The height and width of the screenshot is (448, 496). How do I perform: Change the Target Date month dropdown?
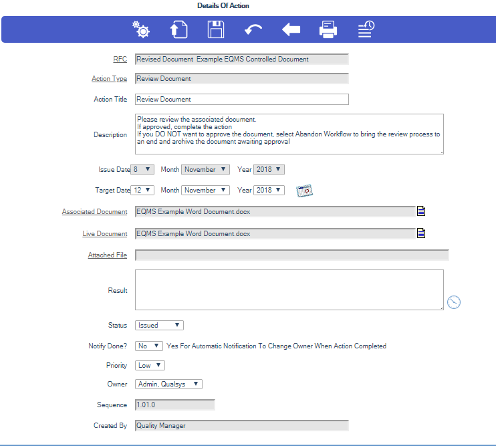(205, 190)
